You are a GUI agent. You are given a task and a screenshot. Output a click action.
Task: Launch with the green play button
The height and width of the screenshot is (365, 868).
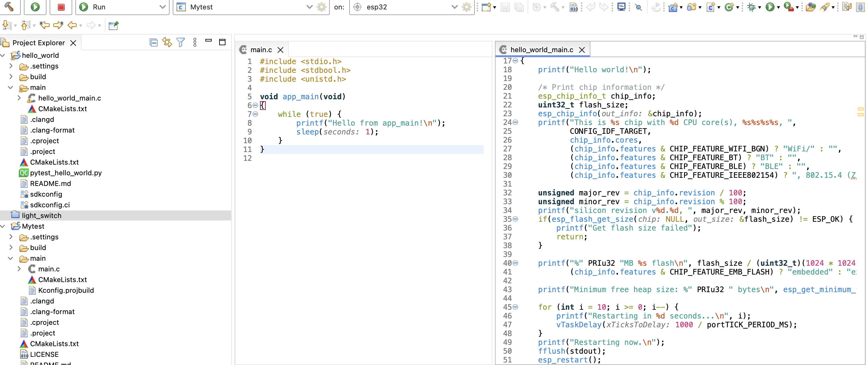point(35,7)
